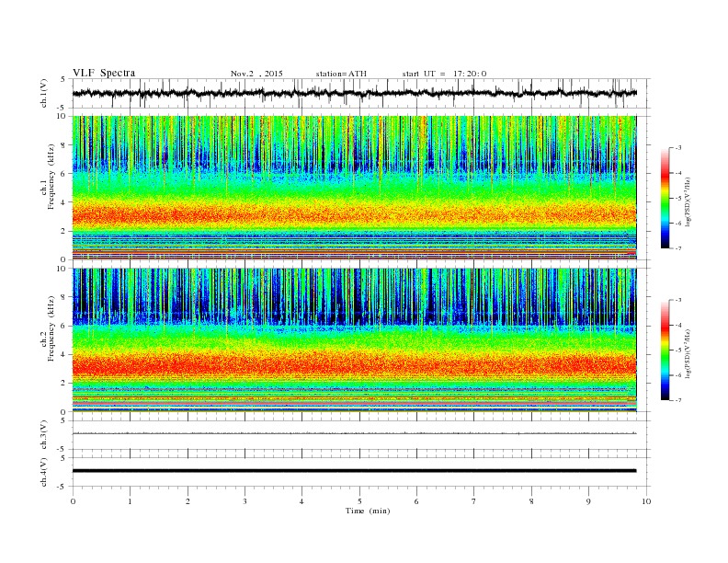Click the '-3' tick on ch.1 color bar
Image resolution: width=728 pixels, height=563 pixels.
[678, 148]
